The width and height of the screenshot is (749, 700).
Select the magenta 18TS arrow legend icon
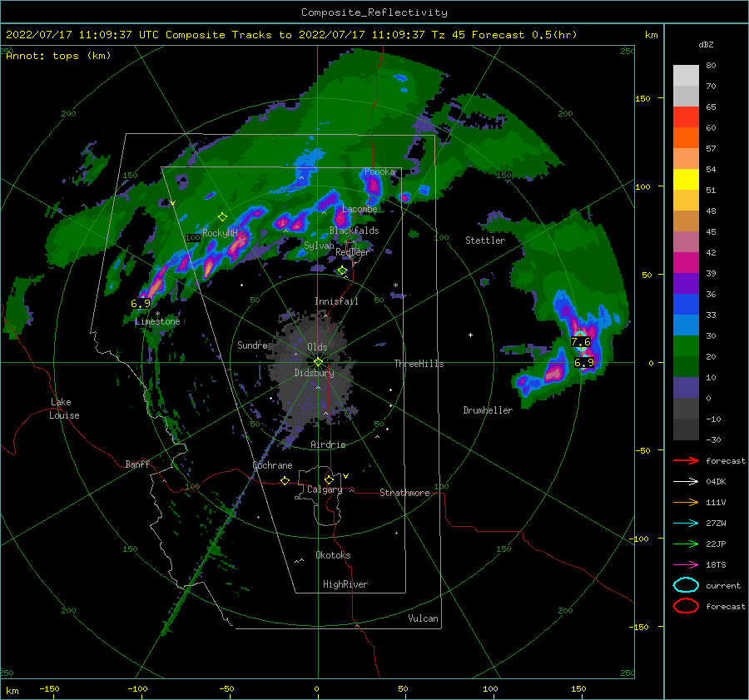pyautogui.click(x=686, y=565)
